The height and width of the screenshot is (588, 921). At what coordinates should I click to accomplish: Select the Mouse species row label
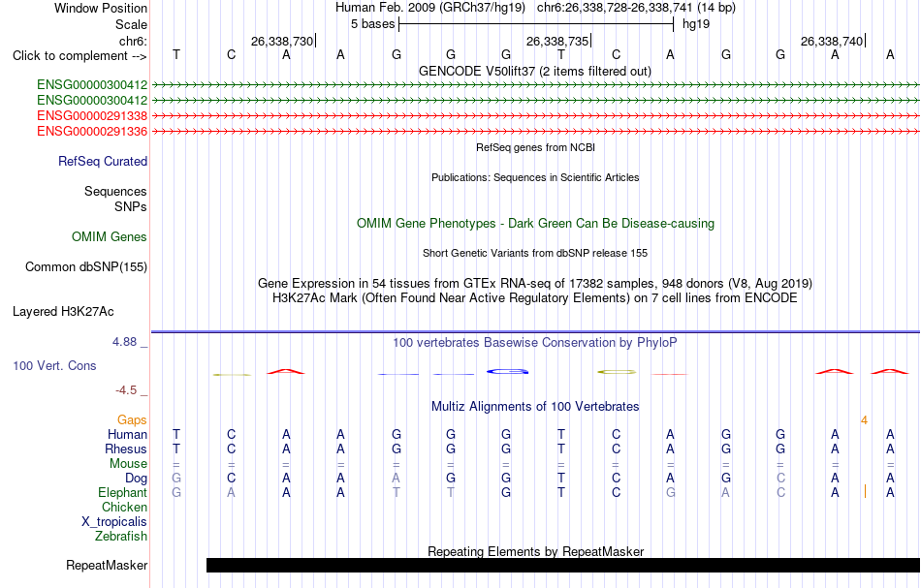click(x=128, y=464)
